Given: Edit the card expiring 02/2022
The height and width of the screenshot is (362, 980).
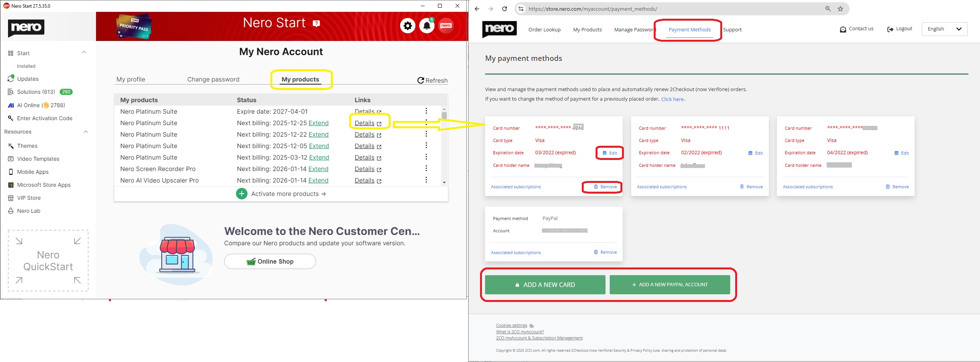Looking at the screenshot, I should [755, 153].
